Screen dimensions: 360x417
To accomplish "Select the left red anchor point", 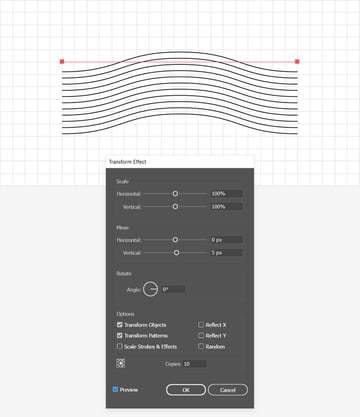I will click(x=62, y=61).
